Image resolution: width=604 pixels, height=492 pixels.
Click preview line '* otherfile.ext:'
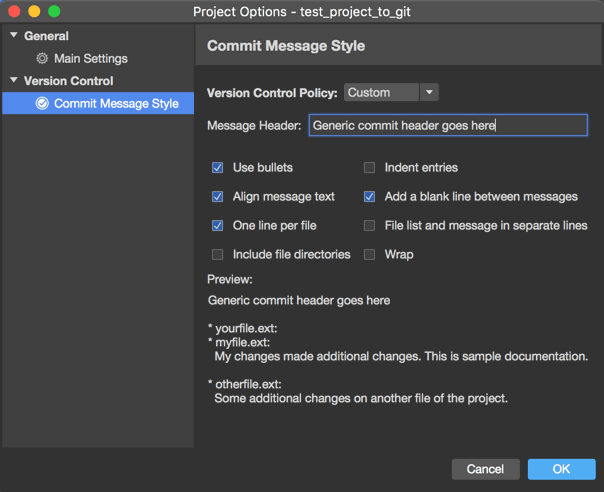[245, 384]
